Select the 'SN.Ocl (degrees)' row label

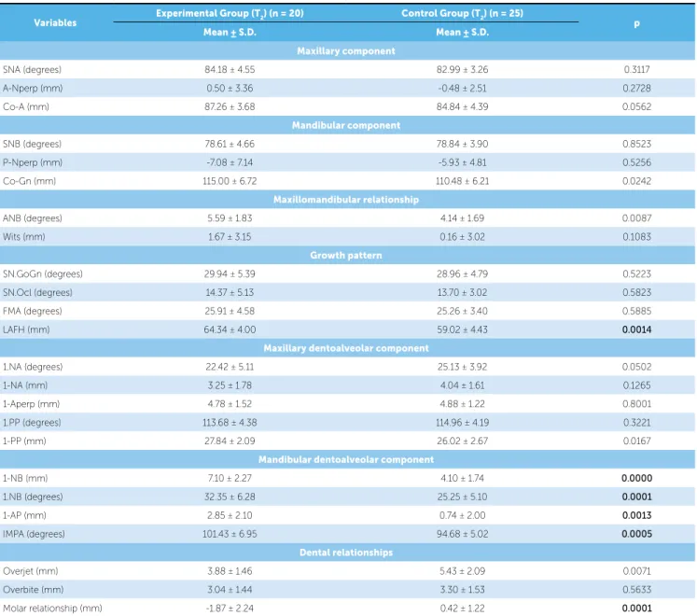point(37,293)
